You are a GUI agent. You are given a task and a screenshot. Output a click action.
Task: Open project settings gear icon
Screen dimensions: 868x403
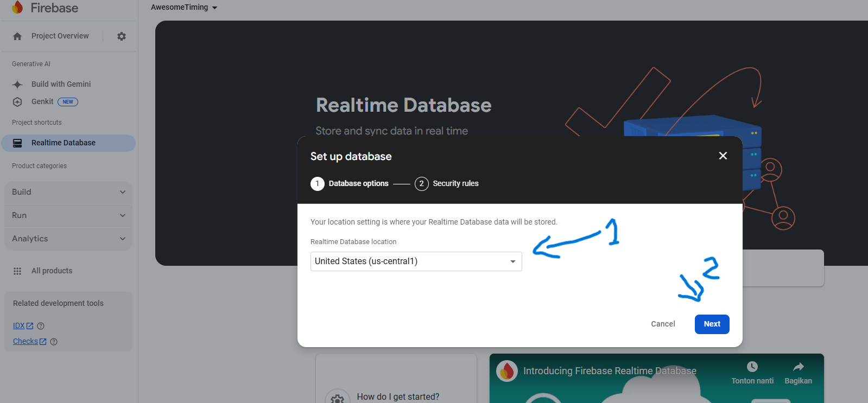pos(122,36)
